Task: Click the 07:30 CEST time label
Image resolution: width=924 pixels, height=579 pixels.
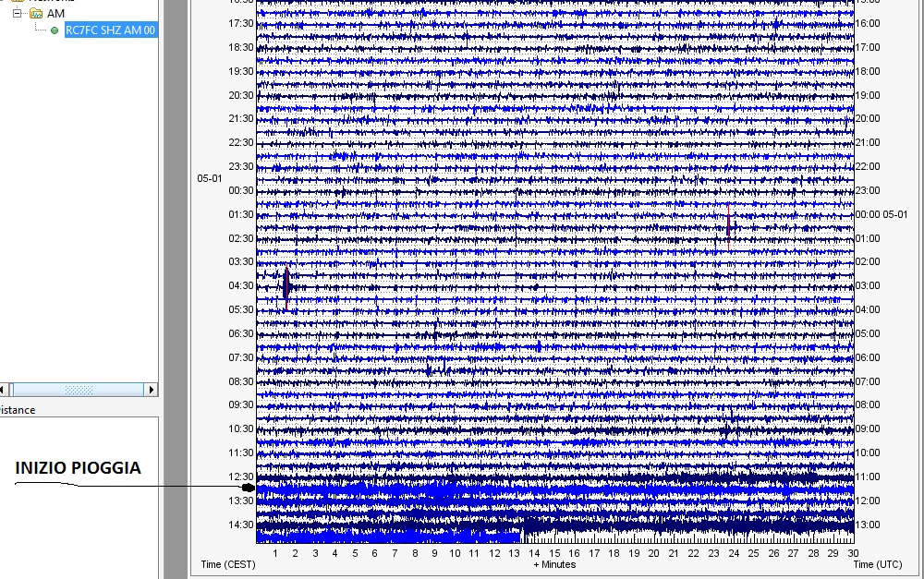Action: 241,357
